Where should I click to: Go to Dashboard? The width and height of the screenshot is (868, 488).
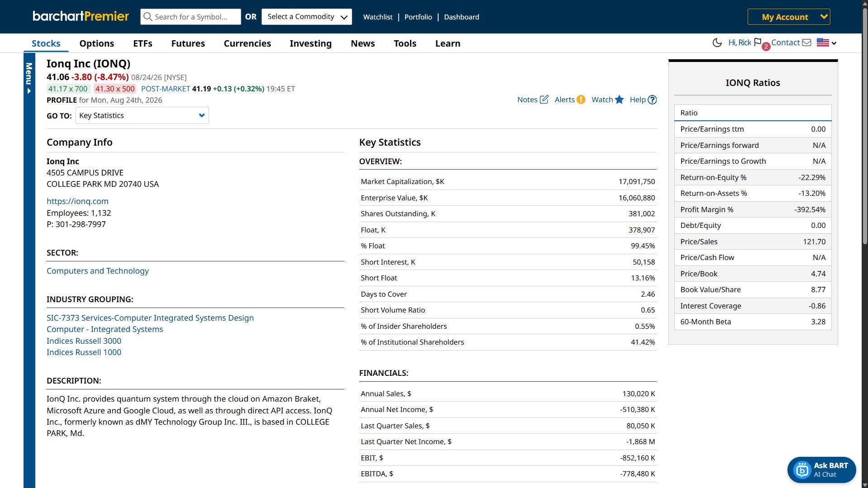tap(461, 17)
